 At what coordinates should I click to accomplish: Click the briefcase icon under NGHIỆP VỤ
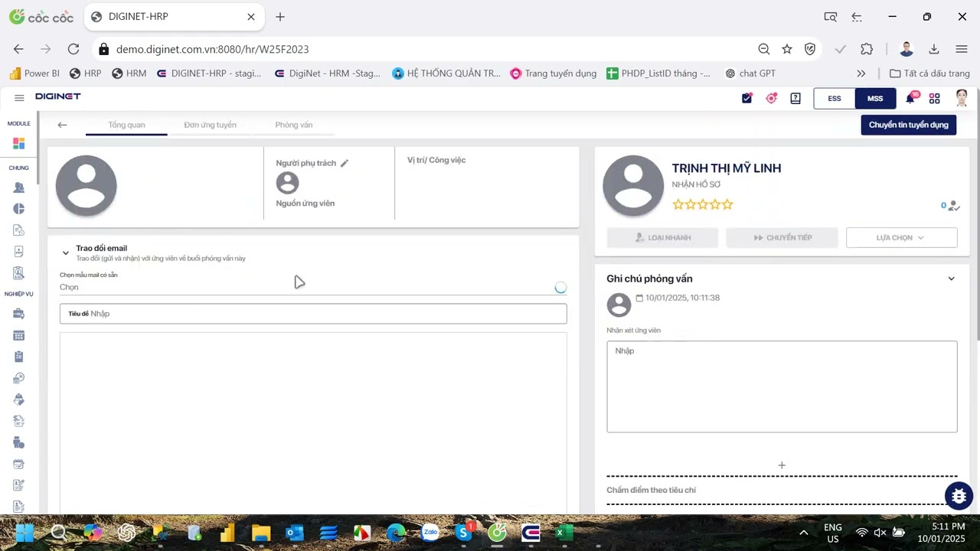(19, 314)
